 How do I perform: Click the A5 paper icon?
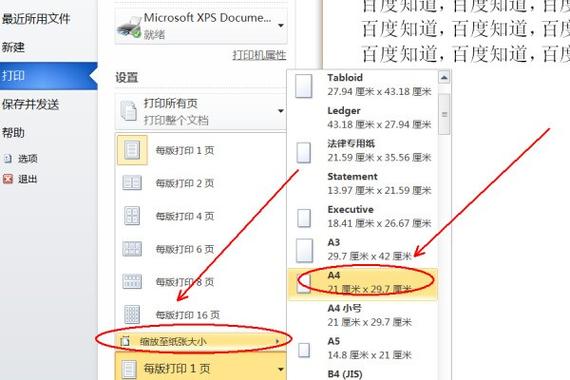[x=304, y=350]
